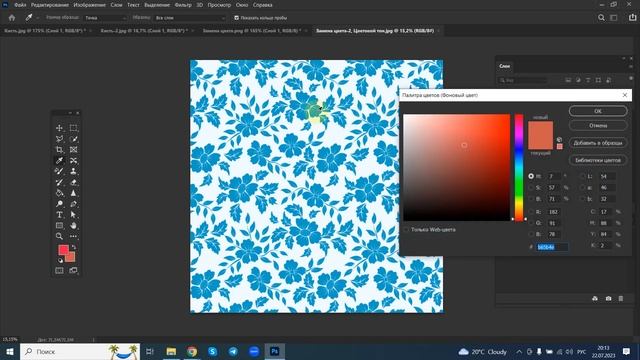Screen dimensions: 640x360
Task: Change the screen mode
Action: coord(73,270)
